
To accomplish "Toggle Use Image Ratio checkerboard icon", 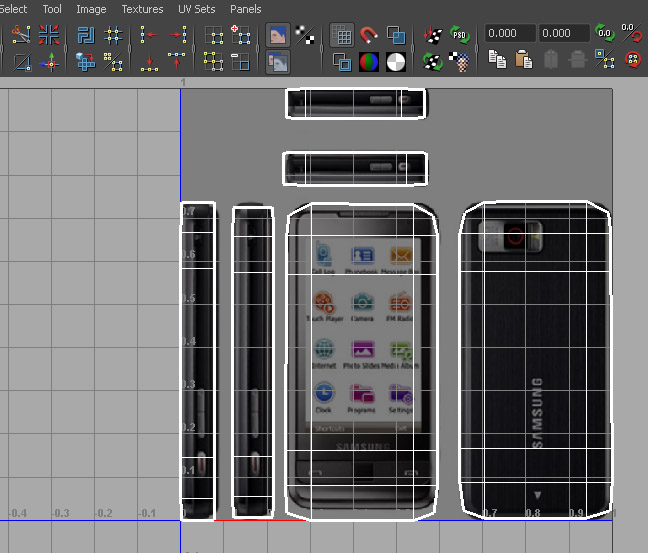I will 460,62.
